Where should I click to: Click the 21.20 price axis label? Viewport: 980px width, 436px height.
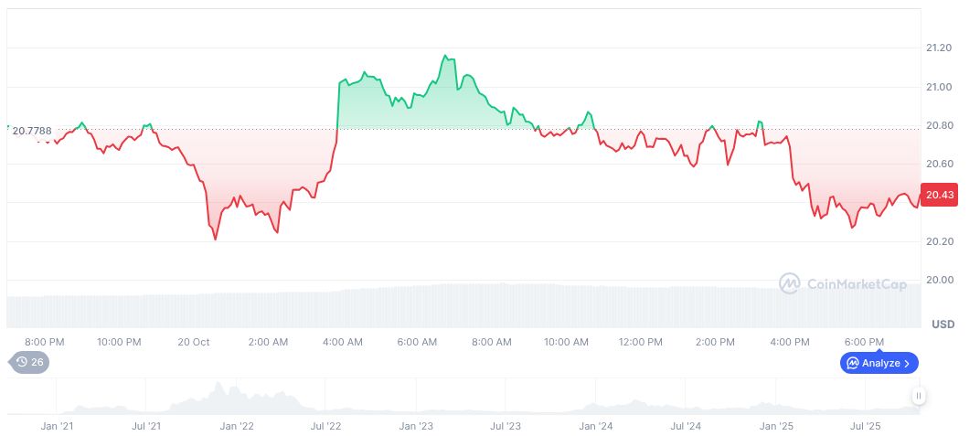coord(939,48)
